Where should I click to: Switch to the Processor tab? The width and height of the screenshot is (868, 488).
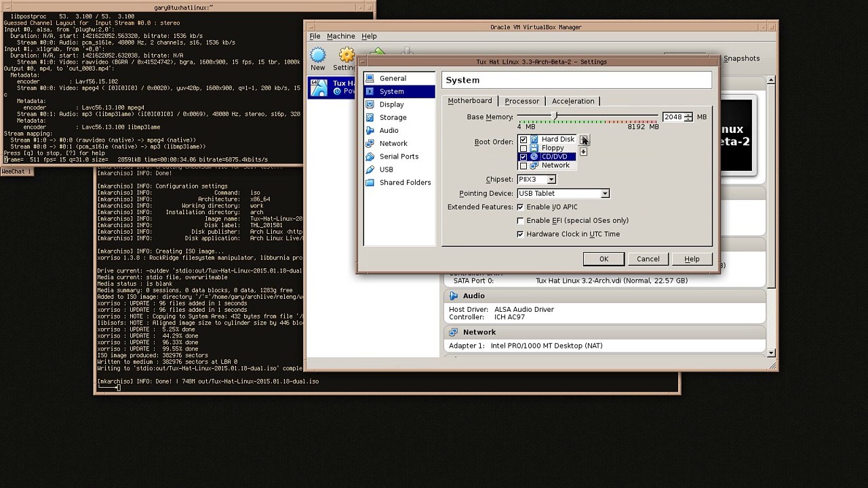point(521,101)
